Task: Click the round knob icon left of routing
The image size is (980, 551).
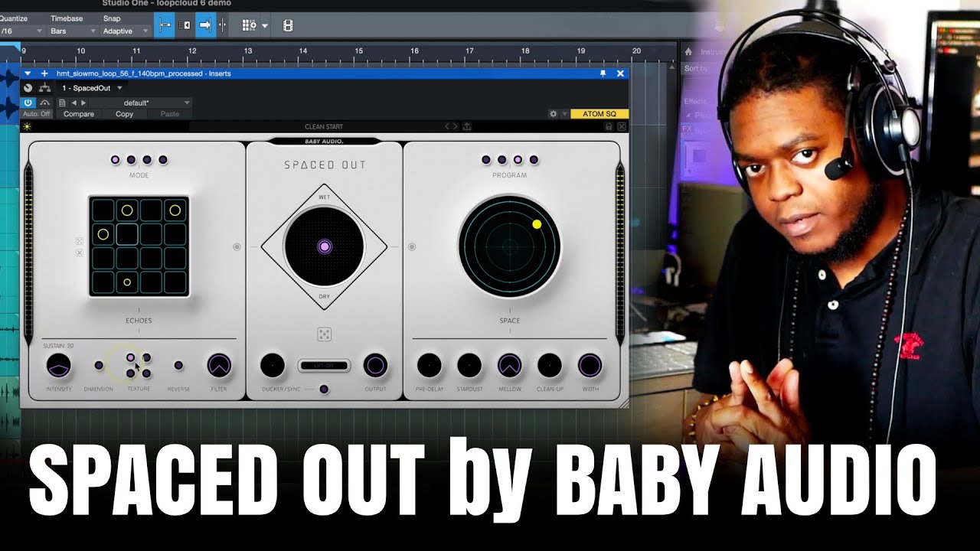Action: point(28,88)
